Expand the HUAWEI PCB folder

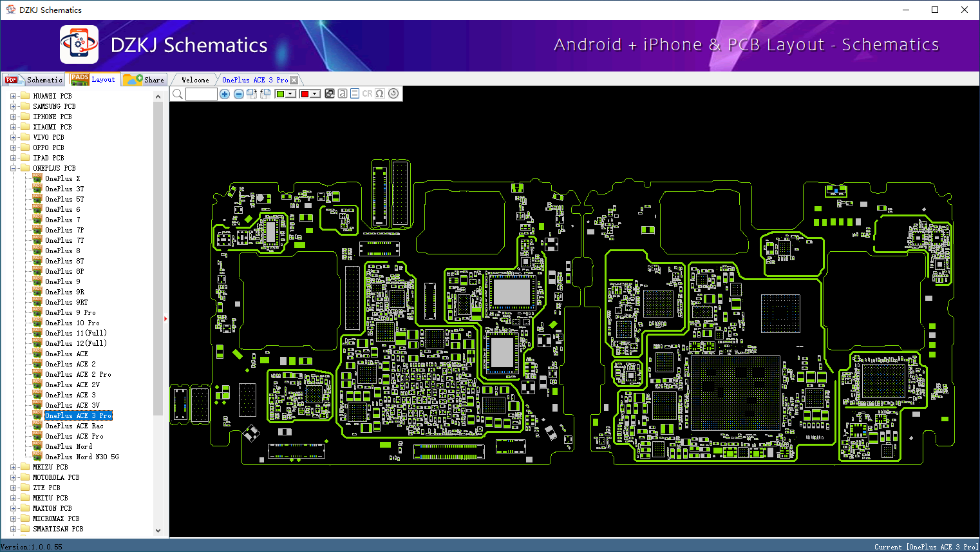[x=13, y=96]
